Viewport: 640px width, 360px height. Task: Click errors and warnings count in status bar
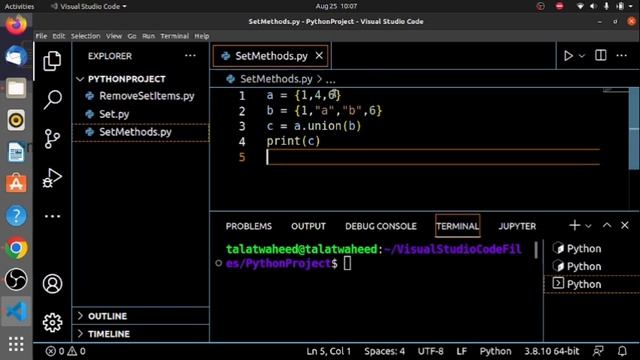coord(66,351)
